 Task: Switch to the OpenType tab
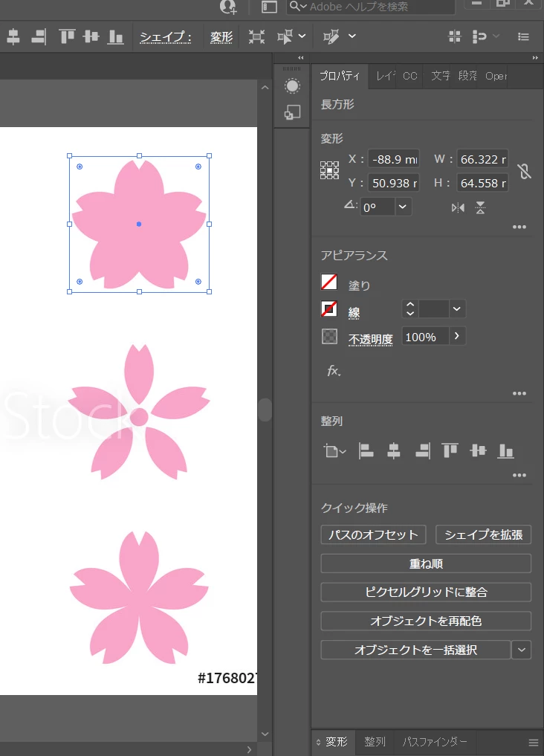tap(496, 76)
